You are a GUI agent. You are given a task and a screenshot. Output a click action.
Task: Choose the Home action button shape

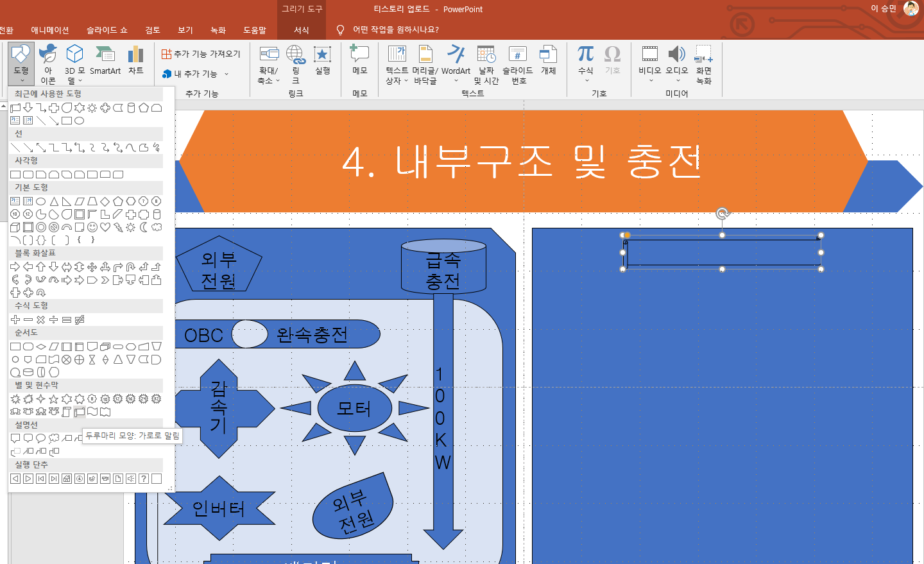(x=67, y=479)
